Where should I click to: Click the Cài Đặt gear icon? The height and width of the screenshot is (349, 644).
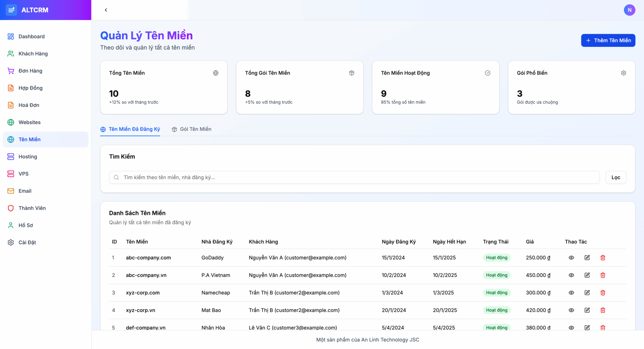coord(10,242)
